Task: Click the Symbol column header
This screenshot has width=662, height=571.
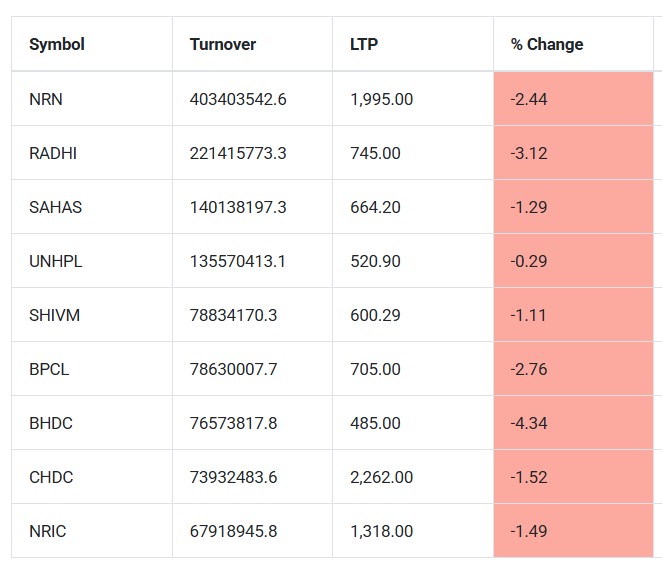Action: click(x=57, y=44)
